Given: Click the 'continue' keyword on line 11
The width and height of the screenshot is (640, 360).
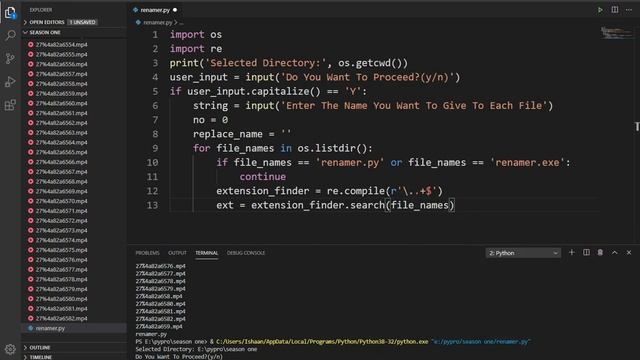Looking at the screenshot, I should 262,177.
